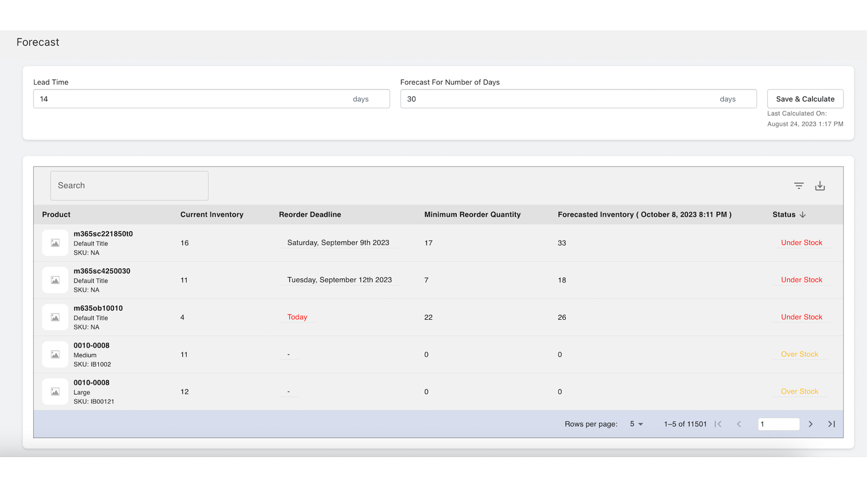Viewport: 868px width, 488px height.
Task: Focus Forecast For Number of Days field
Action: pyautogui.click(x=578, y=99)
